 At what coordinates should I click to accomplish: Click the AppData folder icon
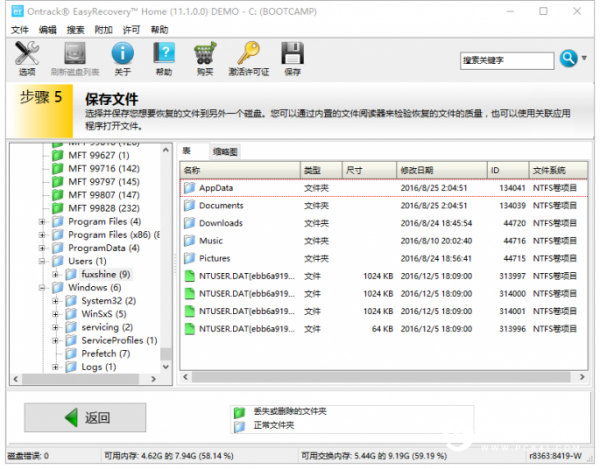189,188
